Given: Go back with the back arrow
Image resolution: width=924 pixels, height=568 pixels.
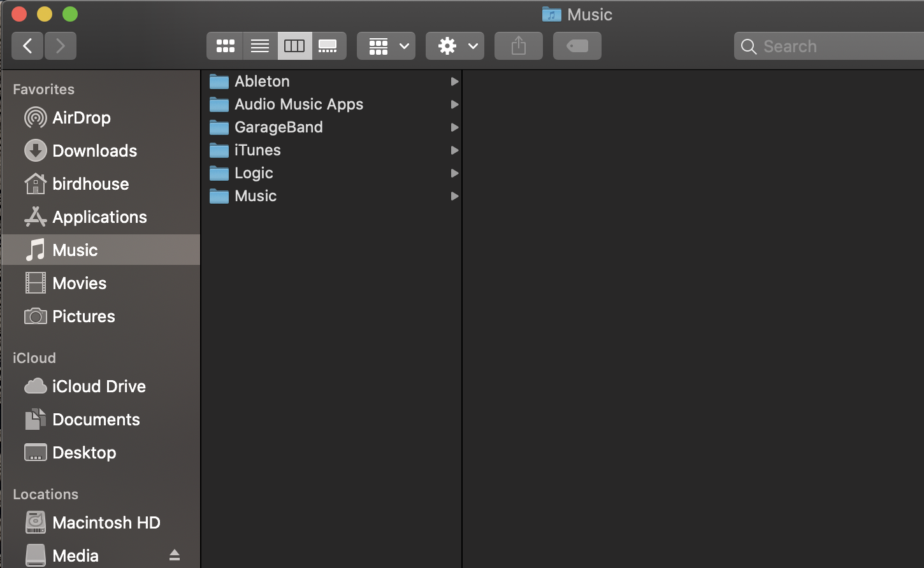Looking at the screenshot, I should 27,46.
